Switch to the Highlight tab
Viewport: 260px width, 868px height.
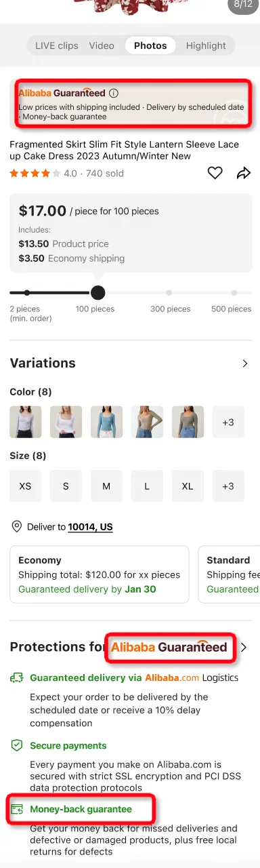coord(206,45)
